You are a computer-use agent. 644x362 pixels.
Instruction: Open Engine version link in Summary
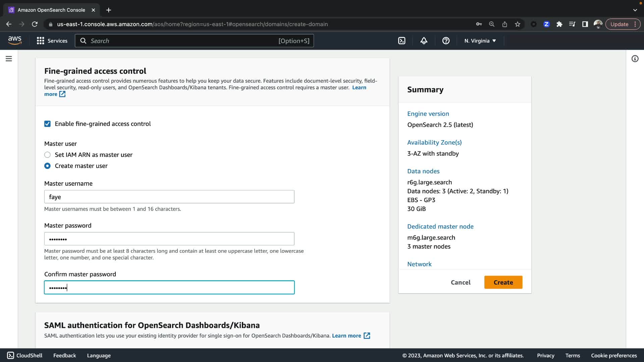428,114
